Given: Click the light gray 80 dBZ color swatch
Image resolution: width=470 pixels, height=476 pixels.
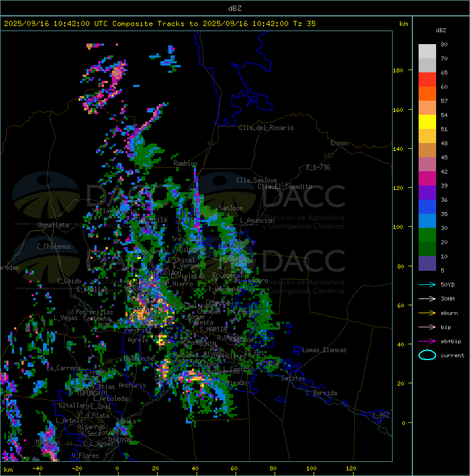Looking at the screenshot, I should click(x=427, y=51).
